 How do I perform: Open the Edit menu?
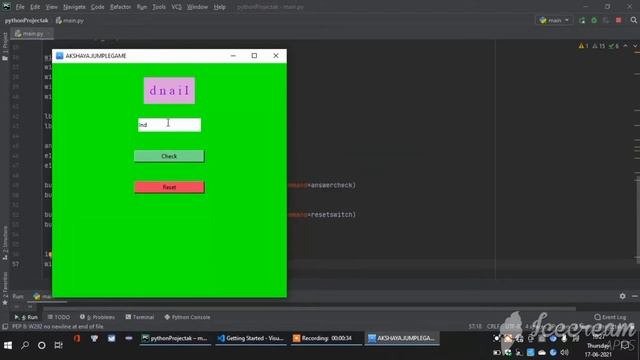pyautogui.click(x=35, y=7)
